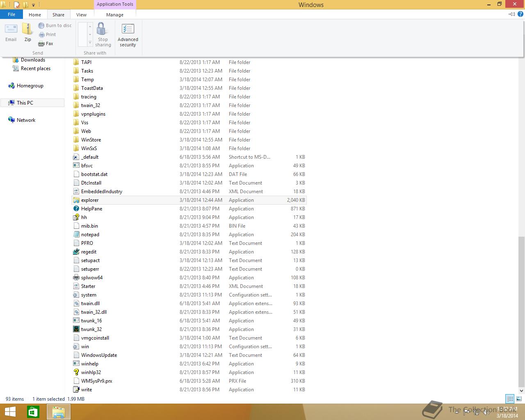Select the notepad application icon
The width and height of the screenshot is (525, 420).
coord(76,235)
